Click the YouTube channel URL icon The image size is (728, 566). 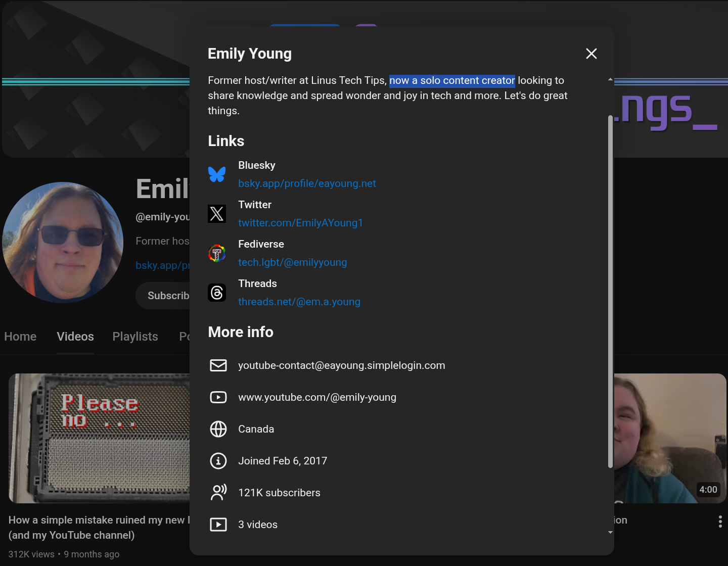click(218, 397)
